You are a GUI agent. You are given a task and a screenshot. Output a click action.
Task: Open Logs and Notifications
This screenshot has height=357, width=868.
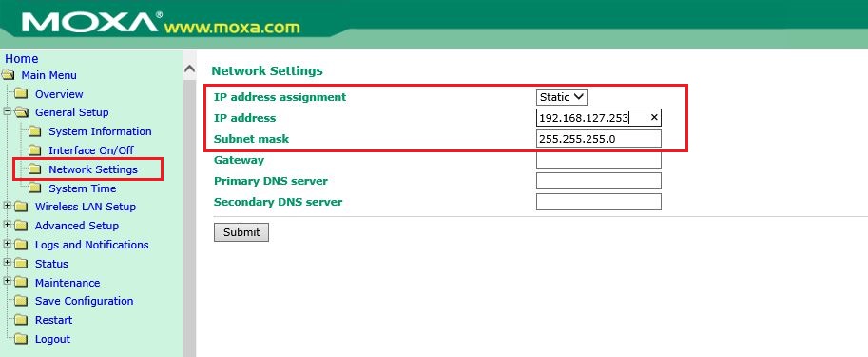point(92,245)
